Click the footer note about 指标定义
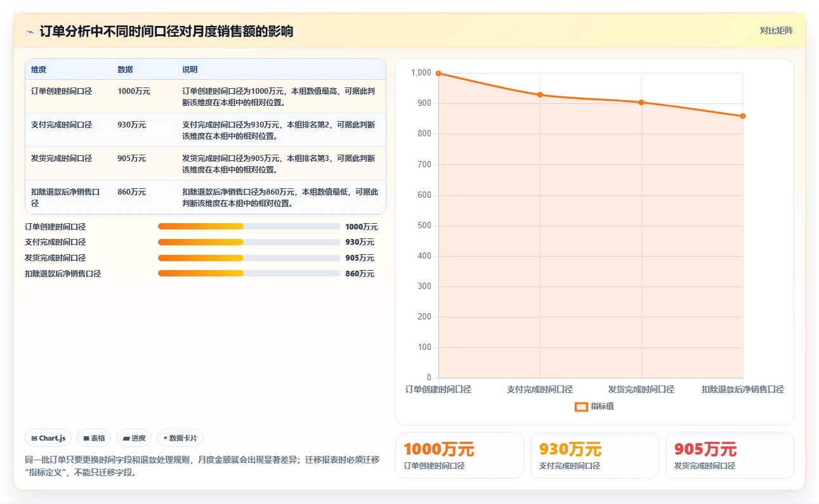Screen dimensions: 819x504 click(202, 466)
